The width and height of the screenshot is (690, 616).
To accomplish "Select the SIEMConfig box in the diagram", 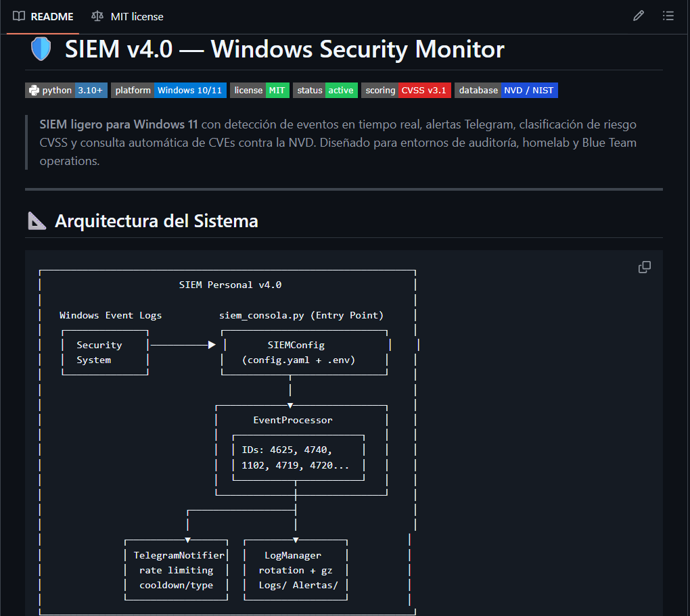I will 304,352.
